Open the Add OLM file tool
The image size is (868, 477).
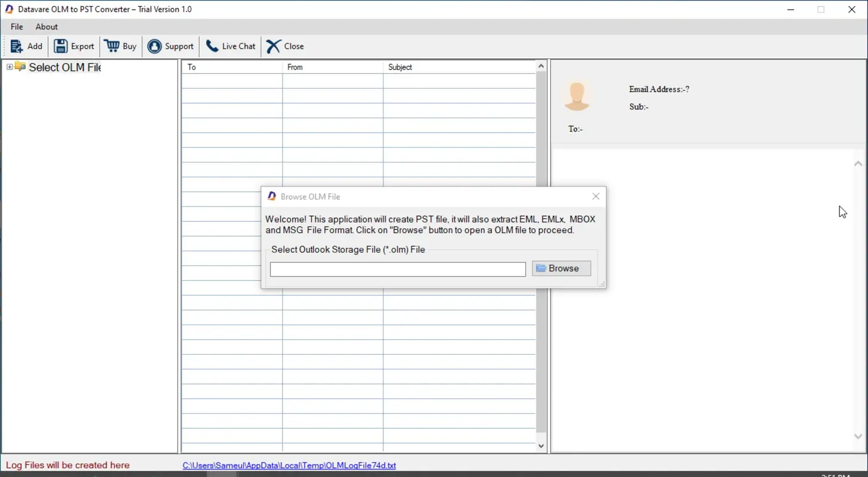(26, 46)
